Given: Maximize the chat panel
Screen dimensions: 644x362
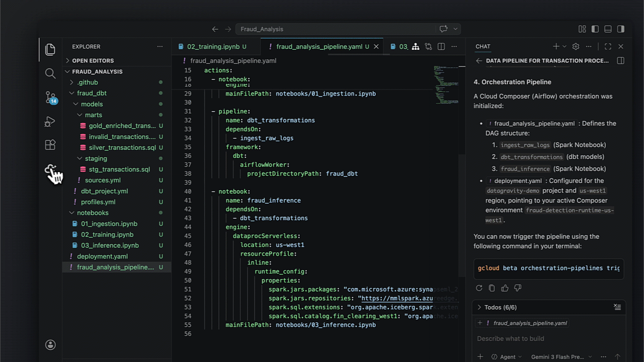Looking at the screenshot, I should (x=608, y=46).
